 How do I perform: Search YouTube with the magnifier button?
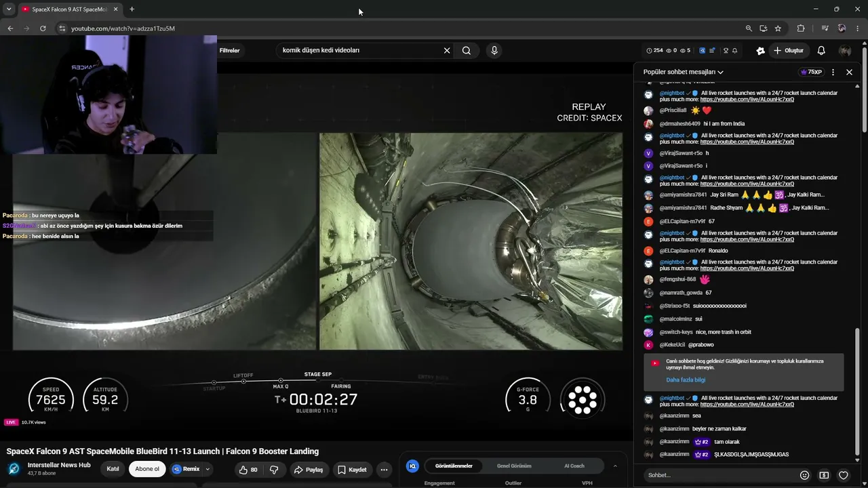coord(467,50)
